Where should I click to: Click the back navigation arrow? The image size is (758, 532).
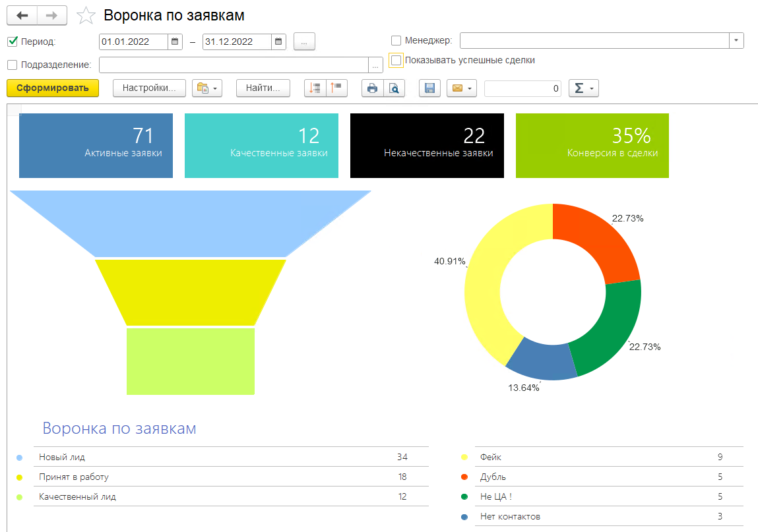pos(22,15)
